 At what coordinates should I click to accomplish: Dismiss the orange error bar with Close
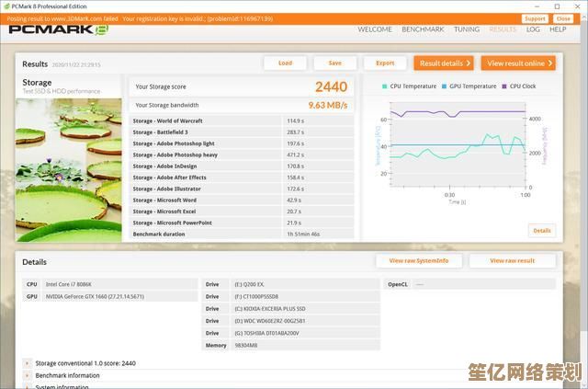[563, 18]
